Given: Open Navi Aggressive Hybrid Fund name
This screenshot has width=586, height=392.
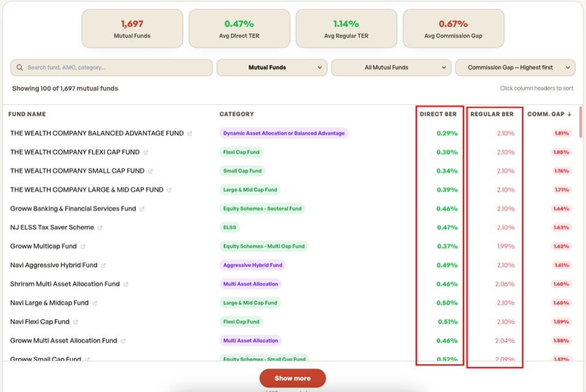Looking at the screenshot, I should tap(53, 265).
